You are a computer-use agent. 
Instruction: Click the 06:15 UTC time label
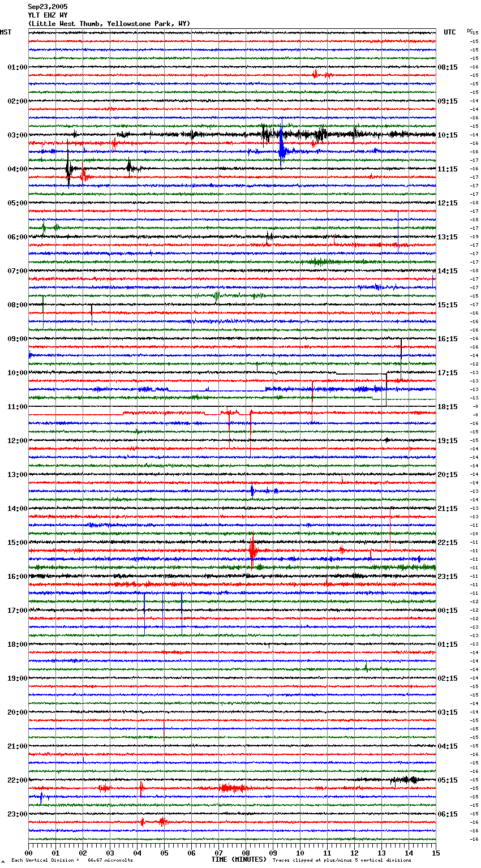pyautogui.click(x=448, y=814)
